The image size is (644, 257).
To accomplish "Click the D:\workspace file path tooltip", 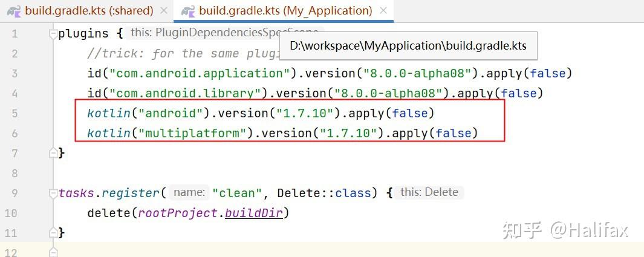I will tap(408, 46).
